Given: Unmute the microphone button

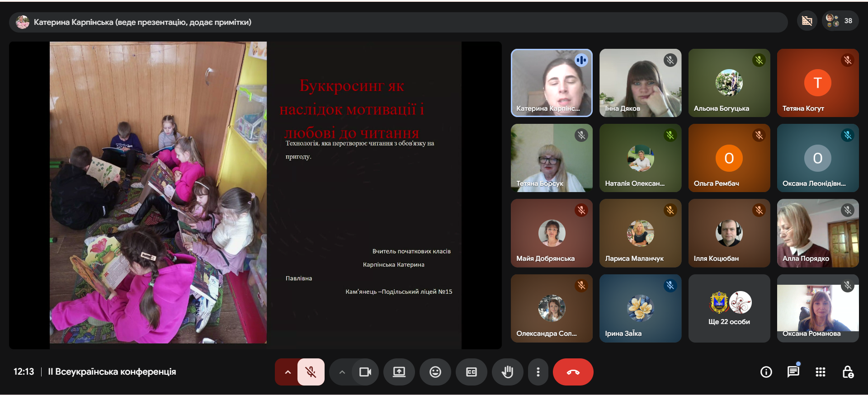Looking at the screenshot, I should pos(311,372).
